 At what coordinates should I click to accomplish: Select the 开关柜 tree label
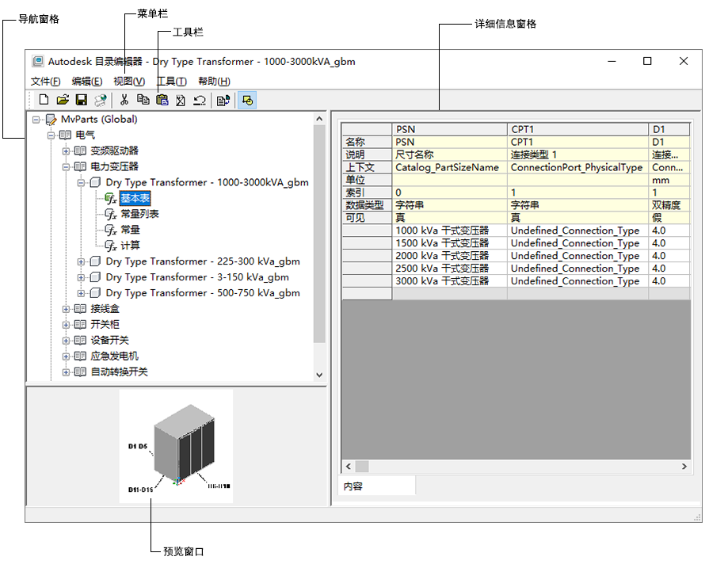pyautogui.click(x=105, y=325)
